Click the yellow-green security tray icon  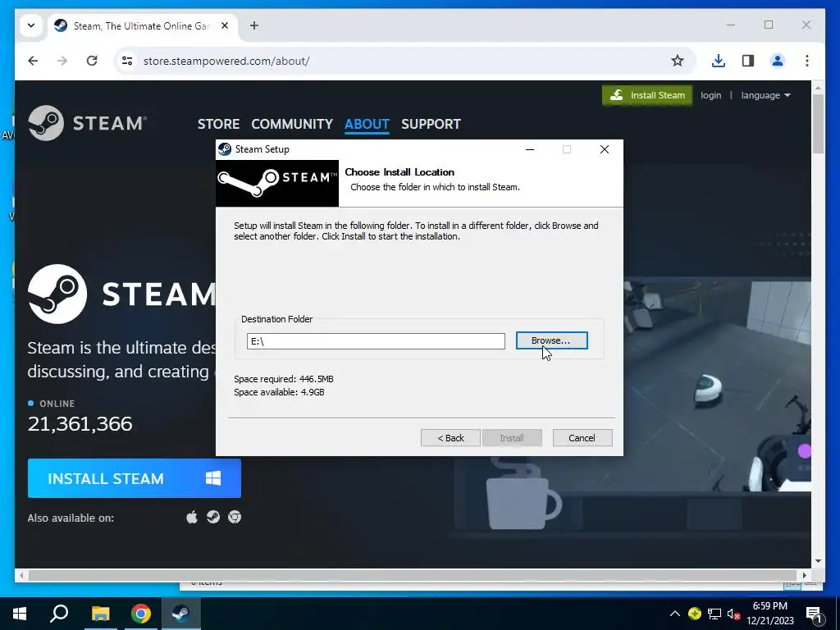(x=694, y=614)
